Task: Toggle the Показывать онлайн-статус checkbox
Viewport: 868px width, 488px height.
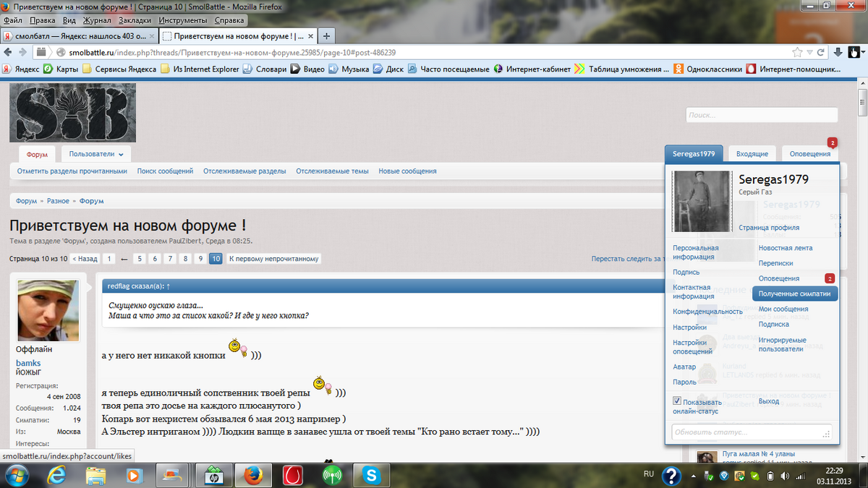Action: (x=677, y=401)
